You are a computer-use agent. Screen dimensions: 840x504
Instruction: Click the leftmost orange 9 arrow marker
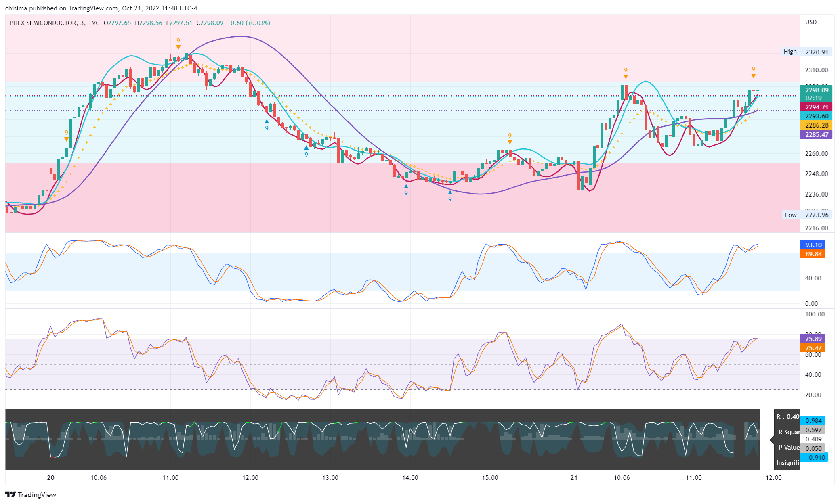point(67,136)
